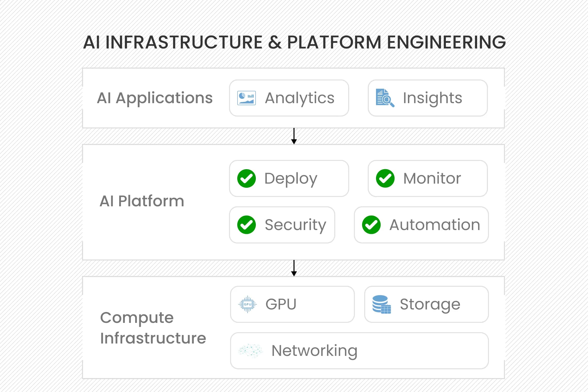Click the green checkmark beside Monitor

point(385,178)
